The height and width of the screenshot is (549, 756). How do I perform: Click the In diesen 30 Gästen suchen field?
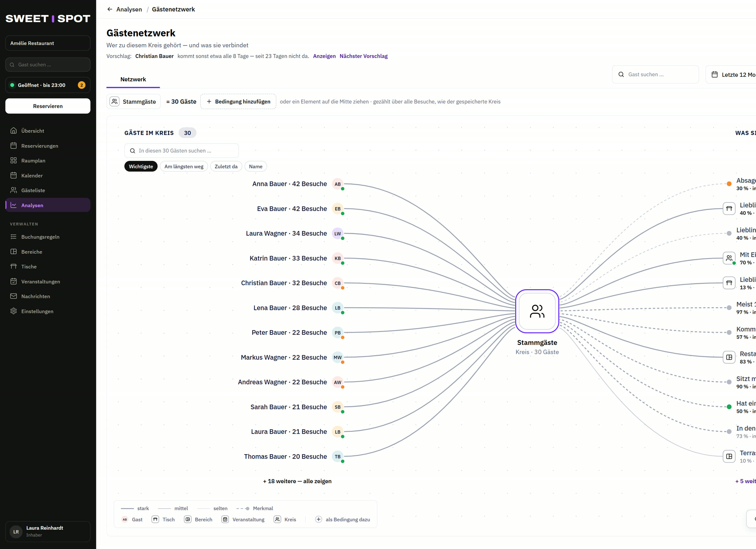pos(181,150)
